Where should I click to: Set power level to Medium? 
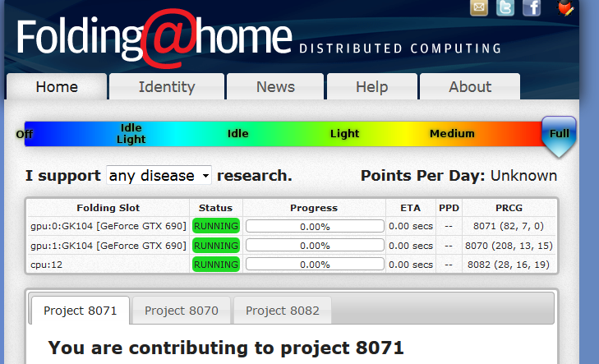click(452, 133)
